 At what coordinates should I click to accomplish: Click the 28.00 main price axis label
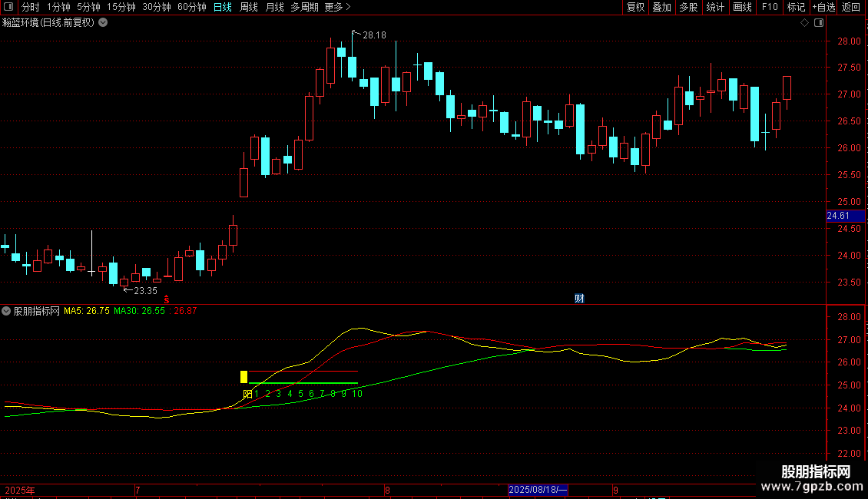(x=849, y=41)
